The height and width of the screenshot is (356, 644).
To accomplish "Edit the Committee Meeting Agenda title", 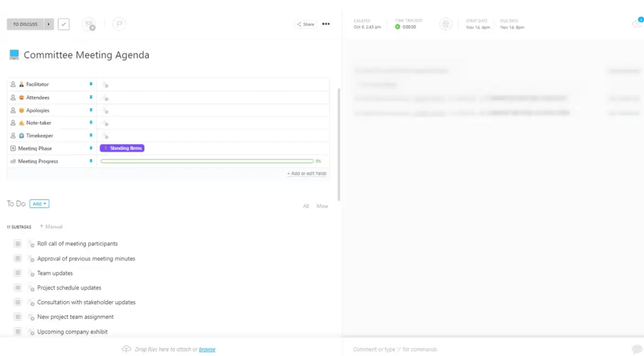I will pyautogui.click(x=87, y=55).
